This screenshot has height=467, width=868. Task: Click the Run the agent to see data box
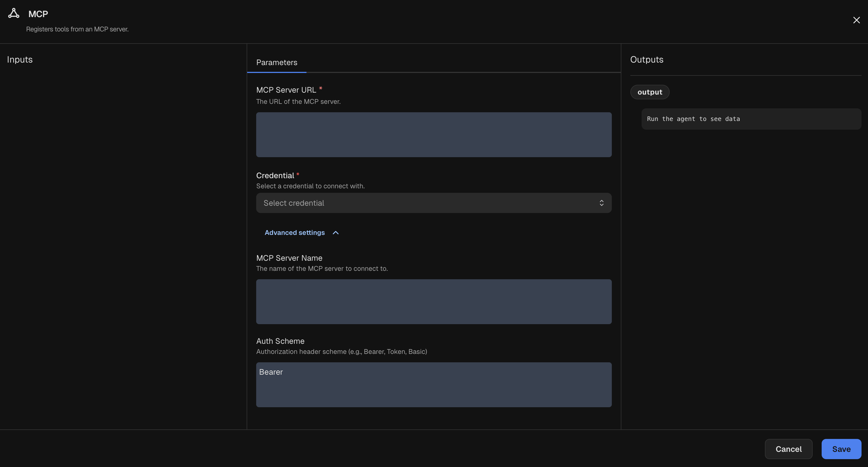coord(751,119)
